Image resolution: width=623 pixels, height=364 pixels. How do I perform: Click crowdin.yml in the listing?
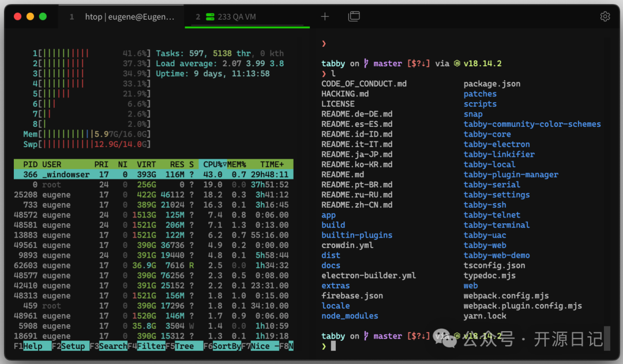[347, 245]
